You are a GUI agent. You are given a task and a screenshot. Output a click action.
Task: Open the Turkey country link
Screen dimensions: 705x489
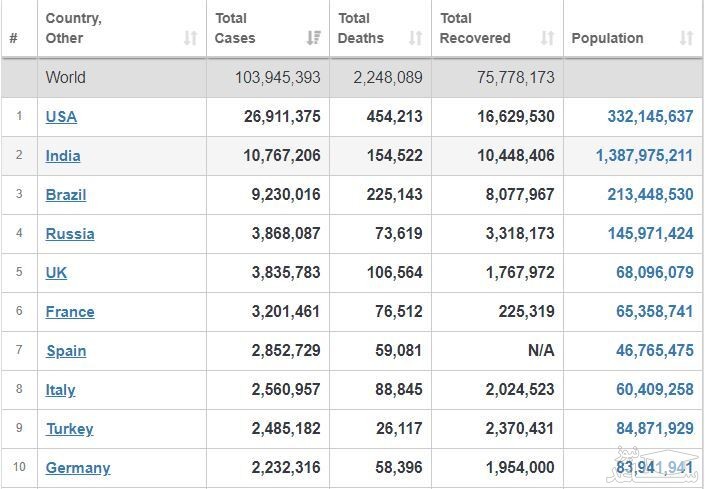pos(69,428)
